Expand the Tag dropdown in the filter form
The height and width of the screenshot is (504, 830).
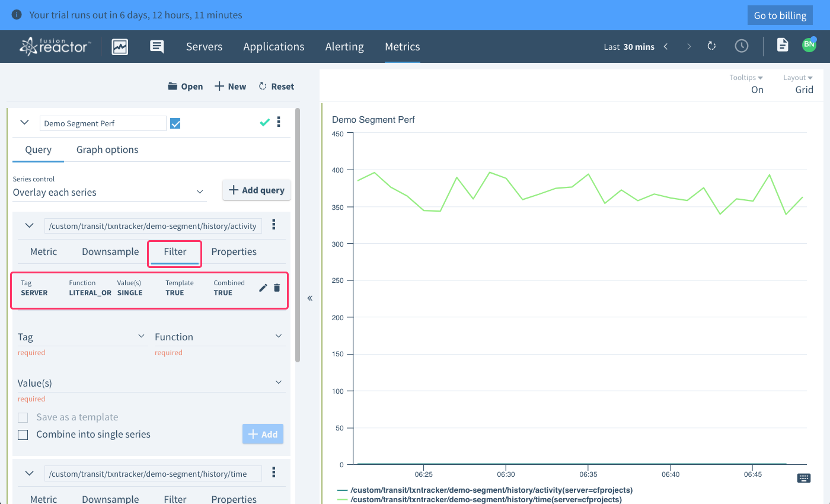(x=81, y=337)
